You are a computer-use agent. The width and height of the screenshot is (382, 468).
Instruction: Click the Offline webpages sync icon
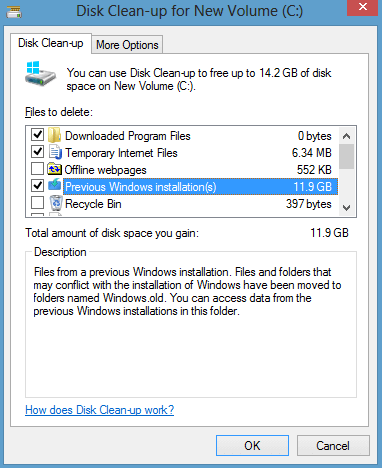[54, 169]
